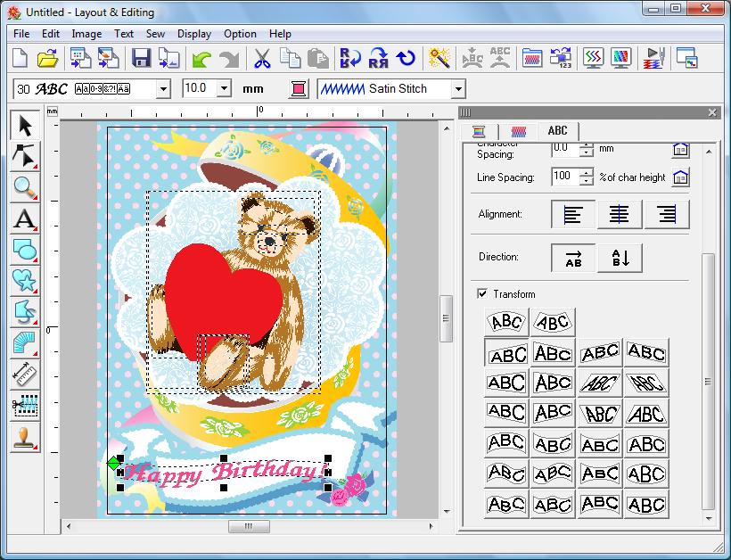Click the Copy icon in the toolbar
731x560 pixels.
[290, 59]
